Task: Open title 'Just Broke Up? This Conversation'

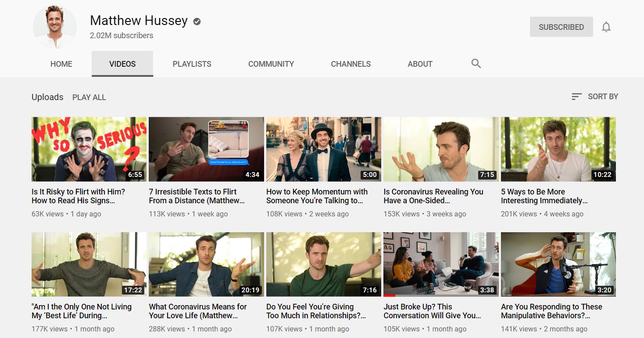Action: point(433,311)
